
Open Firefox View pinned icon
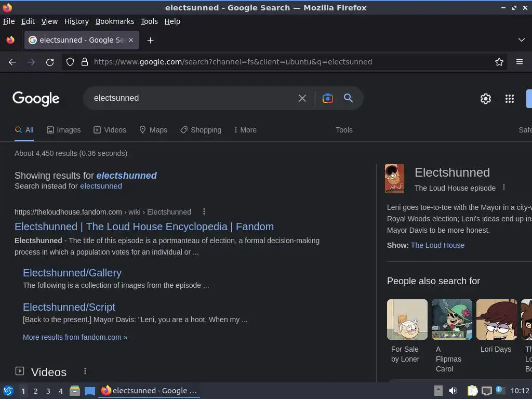click(10, 40)
